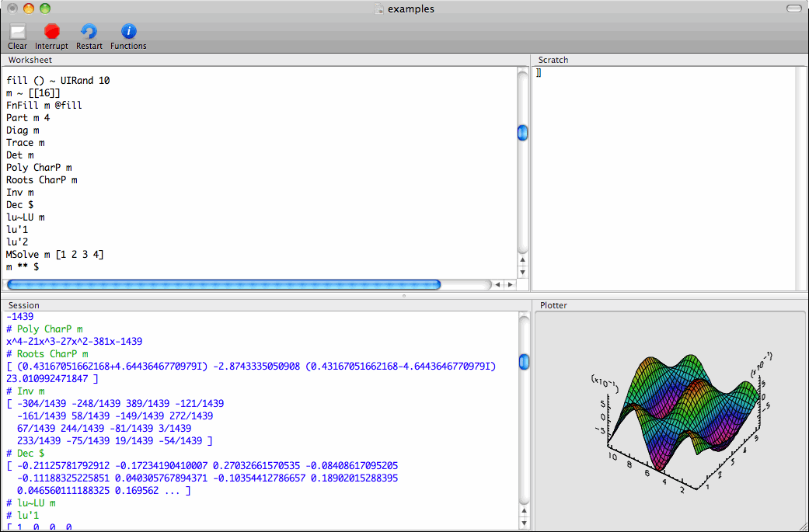Viewport: 809px width, 532px height.
Task: Toggle toolbar visibility with the title bar pill
Action: 793,9
